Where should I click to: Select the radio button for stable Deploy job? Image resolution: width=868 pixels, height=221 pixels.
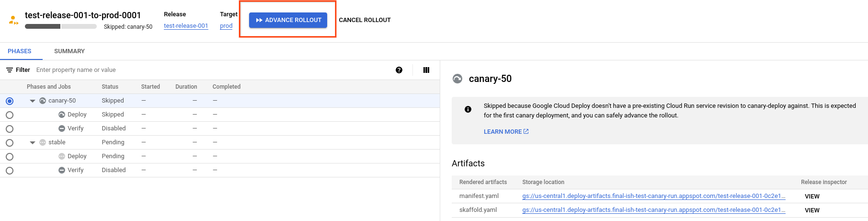click(10, 157)
